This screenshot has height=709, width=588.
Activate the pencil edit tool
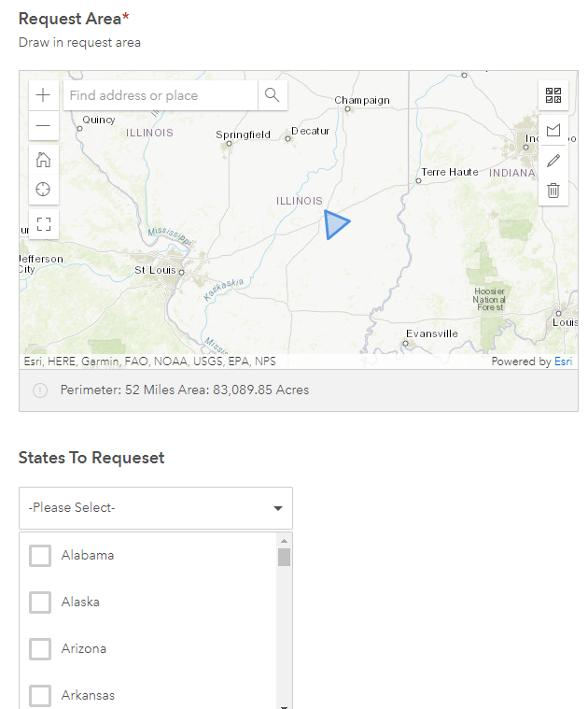[553, 161]
